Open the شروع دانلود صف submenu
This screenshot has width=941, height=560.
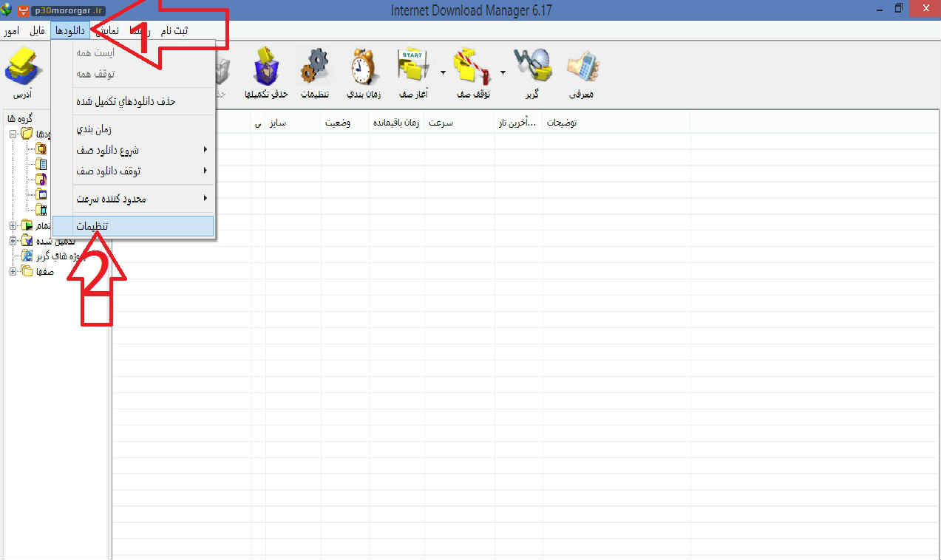133,150
